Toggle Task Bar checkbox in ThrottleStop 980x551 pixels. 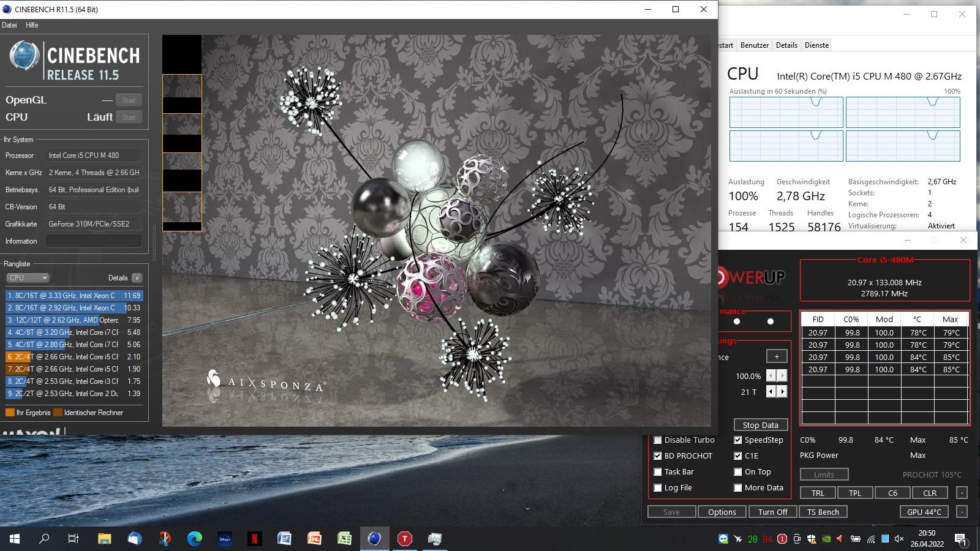658,472
